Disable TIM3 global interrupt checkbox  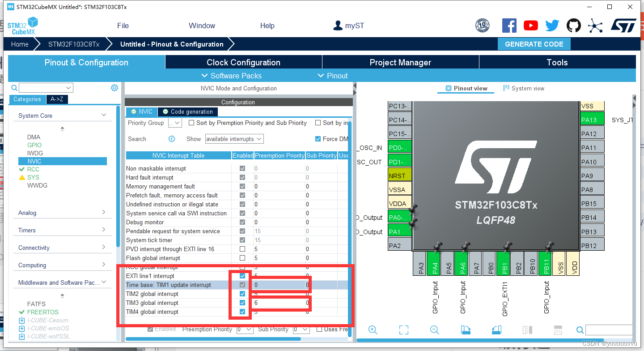[242, 303]
